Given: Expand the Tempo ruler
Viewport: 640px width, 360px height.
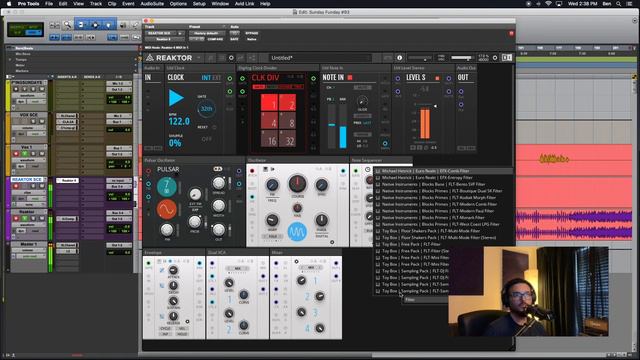Looking at the screenshot, I should coord(10,59).
